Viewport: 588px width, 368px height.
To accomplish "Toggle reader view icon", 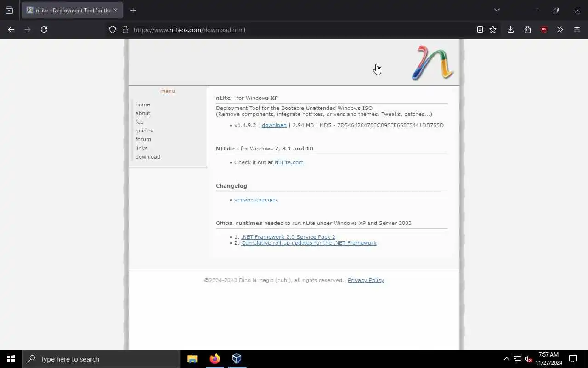I will [480, 29].
